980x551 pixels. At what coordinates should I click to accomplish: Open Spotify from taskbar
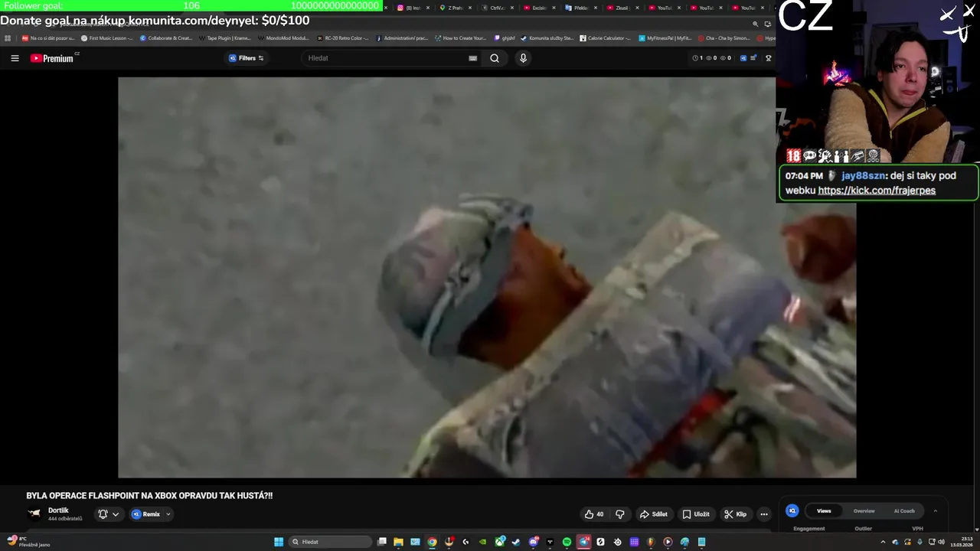coord(567,542)
